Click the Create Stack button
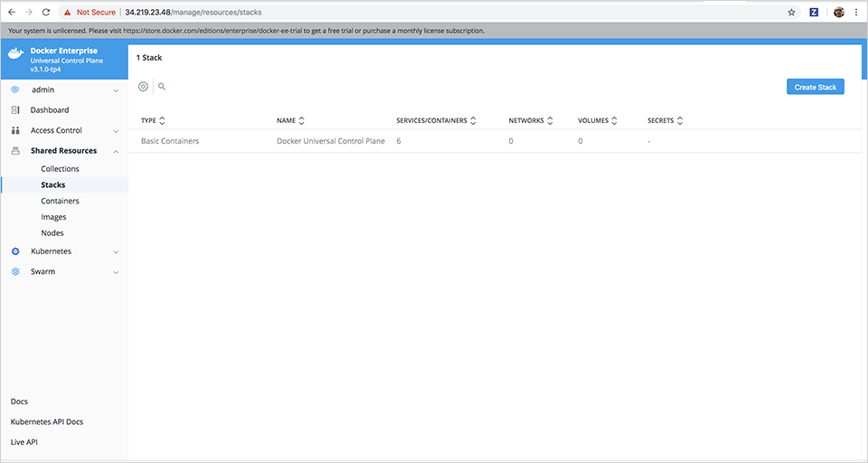Image resolution: width=868 pixels, height=463 pixels. [x=816, y=87]
